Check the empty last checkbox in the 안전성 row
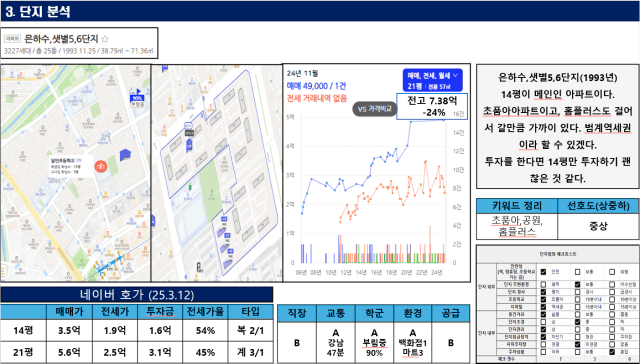640x364 pixels. pos(612,272)
